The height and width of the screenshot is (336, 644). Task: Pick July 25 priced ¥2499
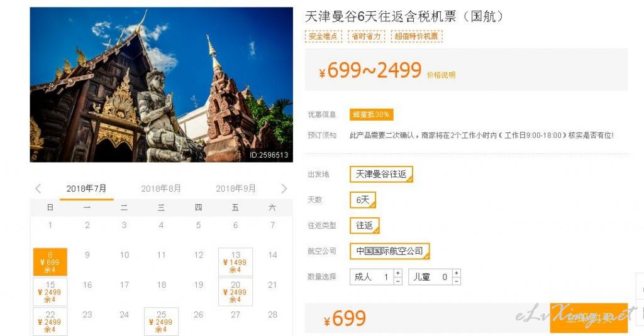click(x=161, y=322)
